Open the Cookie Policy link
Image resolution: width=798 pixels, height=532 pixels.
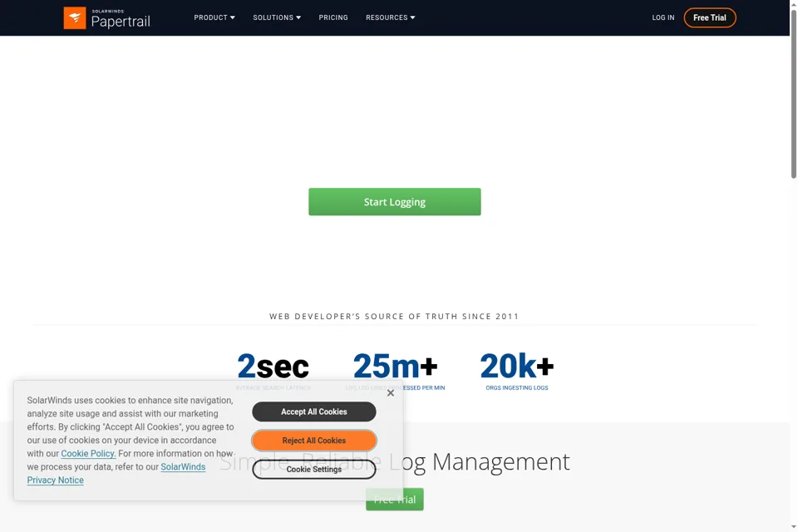click(x=89, y=454)
